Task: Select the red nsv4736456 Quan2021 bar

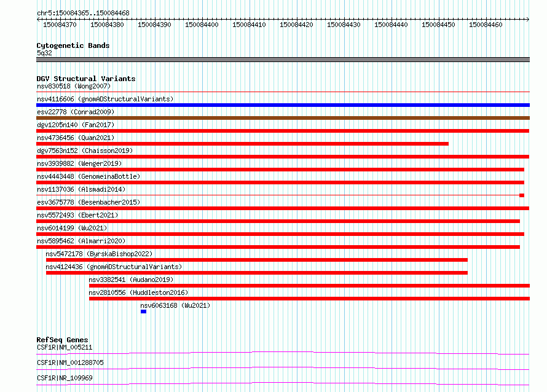Action: point(242,144)
